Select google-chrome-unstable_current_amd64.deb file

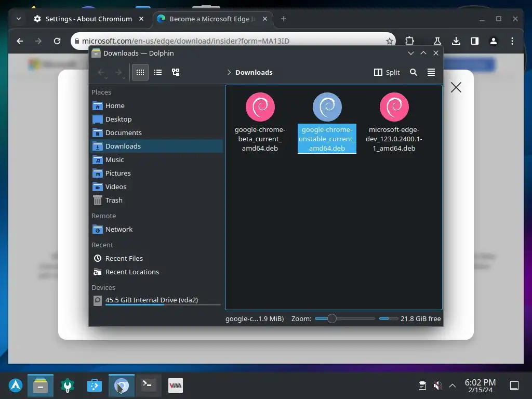[x=327, y=122]
